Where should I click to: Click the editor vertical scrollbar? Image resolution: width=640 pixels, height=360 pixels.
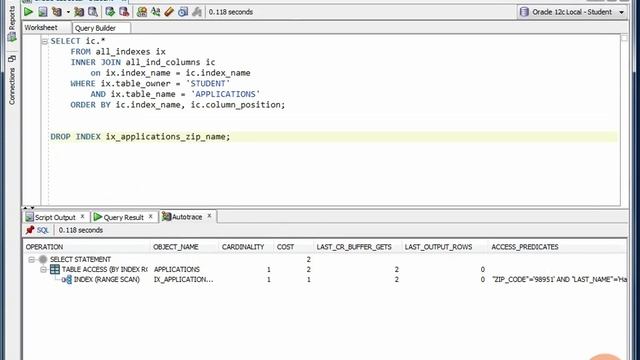pyautogui.click(x=624, y=120)
